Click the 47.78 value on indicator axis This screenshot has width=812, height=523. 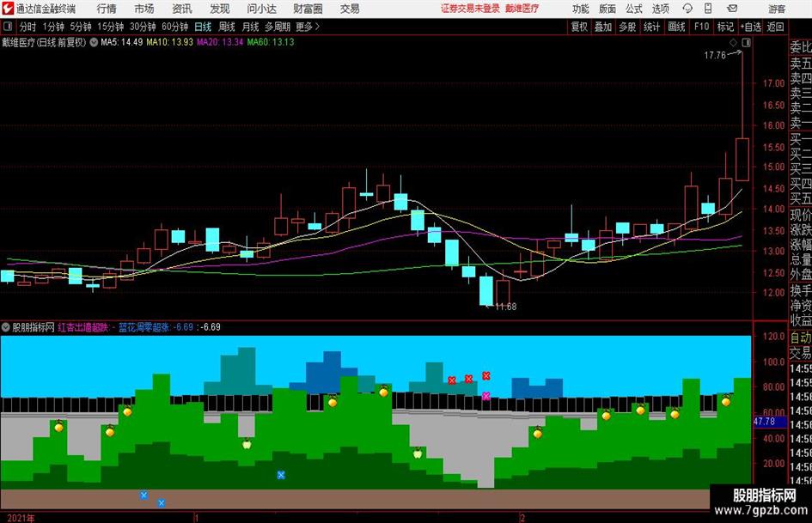[x=765, y=422]
